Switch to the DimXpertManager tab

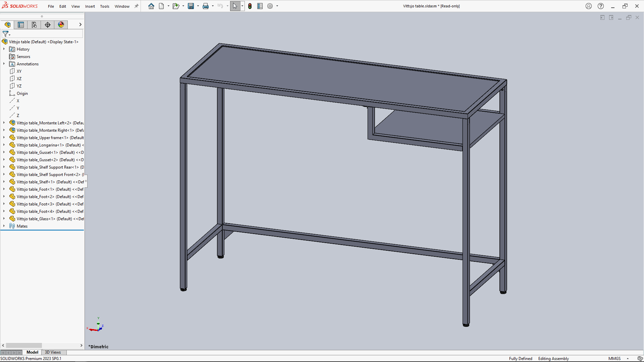(x=48, y=25)
